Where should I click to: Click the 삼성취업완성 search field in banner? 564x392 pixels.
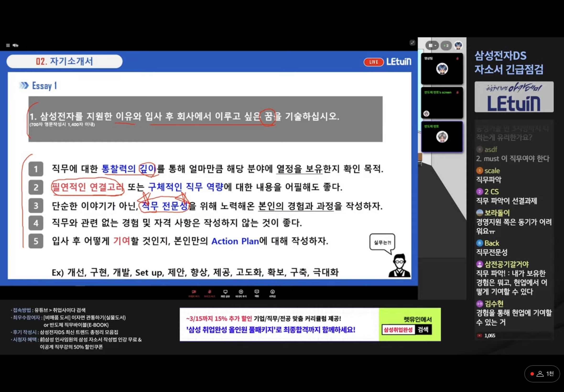click(398, 330)
